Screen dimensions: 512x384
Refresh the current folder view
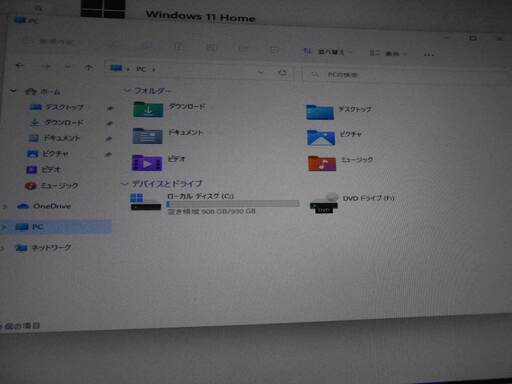click(x=282, y=72)
